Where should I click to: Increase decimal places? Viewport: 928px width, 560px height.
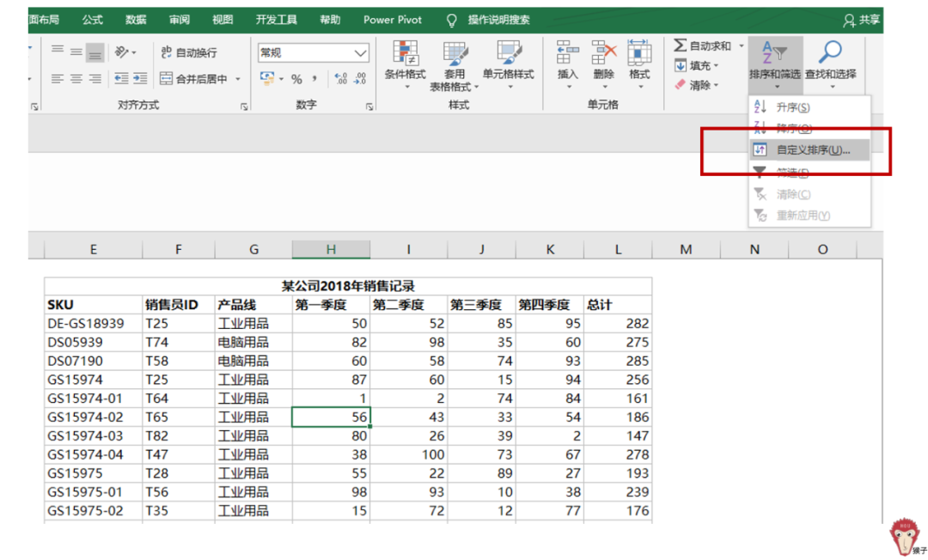(341, 79)
